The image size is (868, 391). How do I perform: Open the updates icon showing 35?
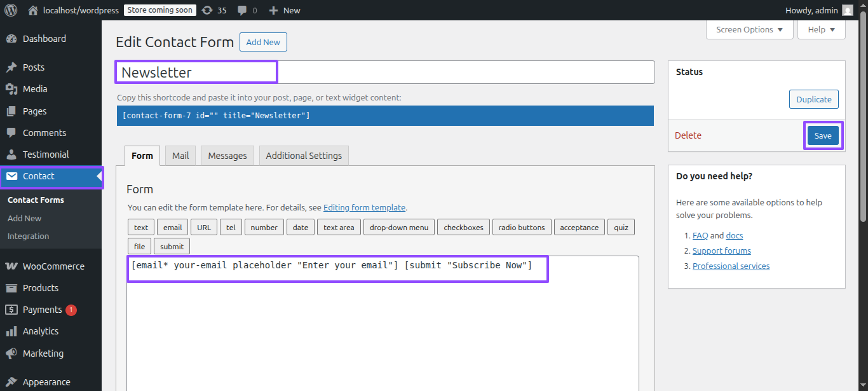(x=207, y=10)
